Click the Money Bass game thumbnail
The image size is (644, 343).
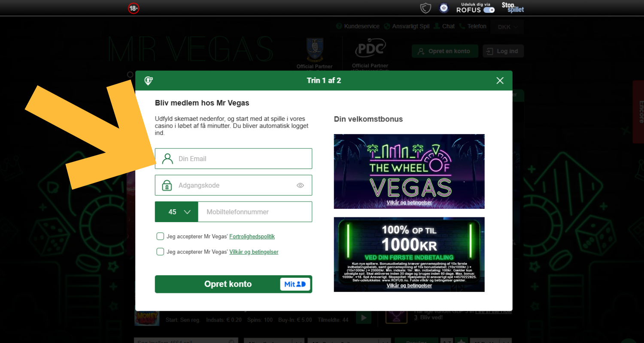tap(147, 318)
